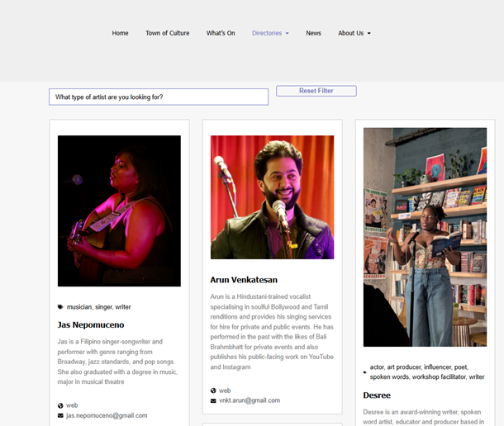The height and width of the screenshot is (426, 504).
Task: Click the globe icon in Arun Venkatesan's card
Action: pyautogui.click(x=213, y=390)
